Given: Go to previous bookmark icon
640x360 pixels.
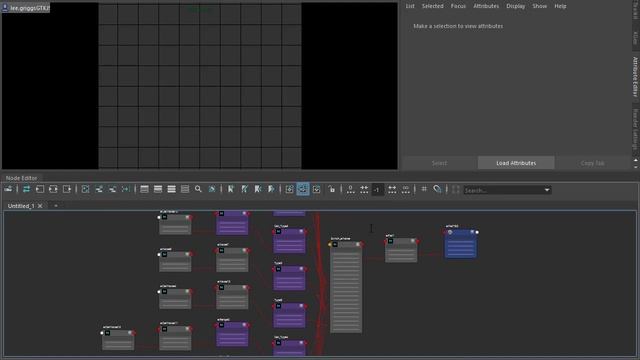Looking at the screenshot, I should (x=258, y=189).
